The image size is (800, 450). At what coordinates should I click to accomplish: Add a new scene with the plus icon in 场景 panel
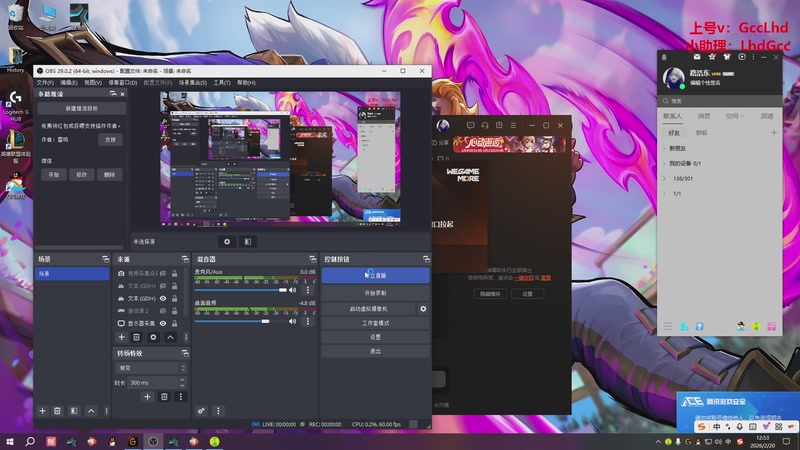point(42,411)
